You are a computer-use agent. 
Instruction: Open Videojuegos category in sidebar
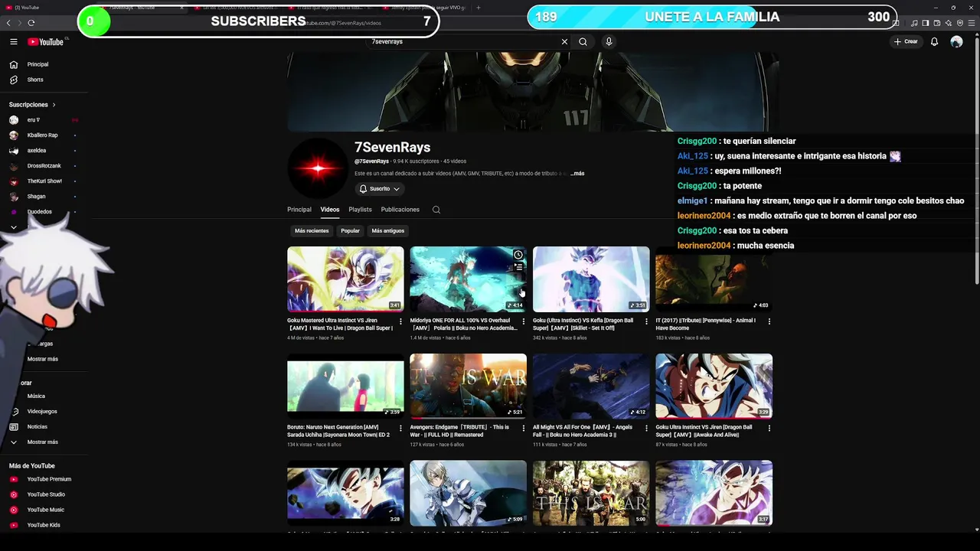(42, 411)
